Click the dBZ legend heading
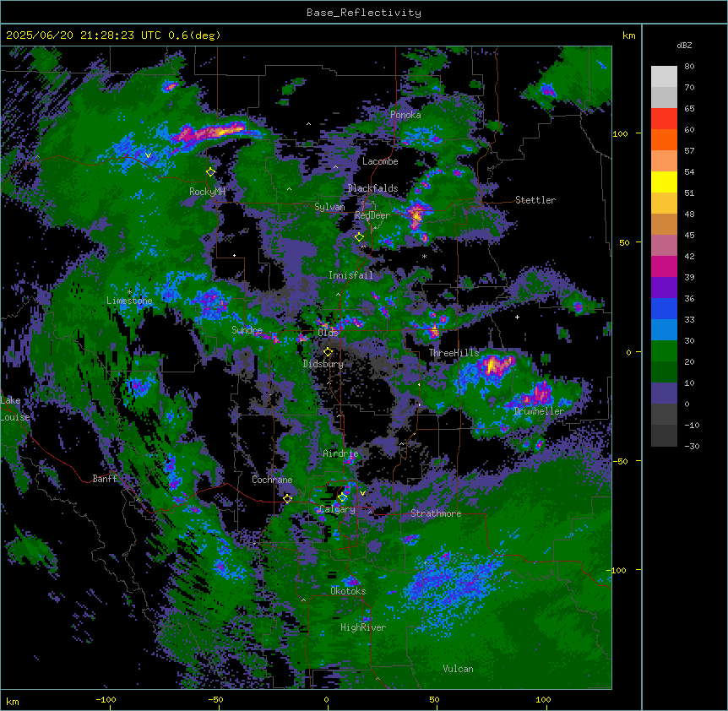The image size is (728, 711). tap(684, 45)
